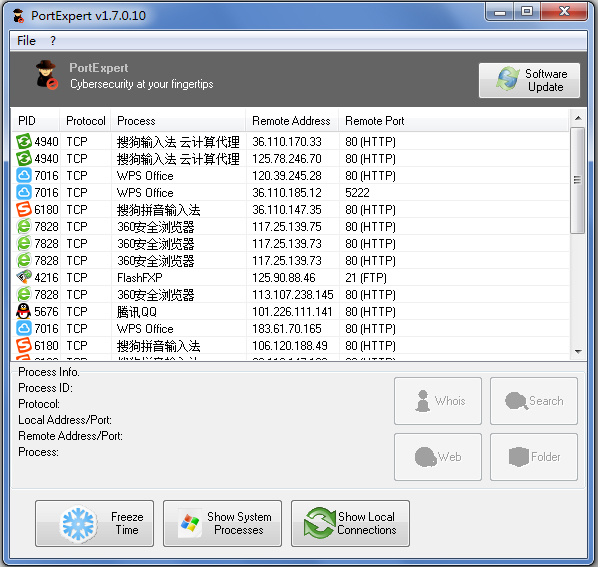Open the File menu
The width and height of the screenshot is (598, 567).
[26, 41]
